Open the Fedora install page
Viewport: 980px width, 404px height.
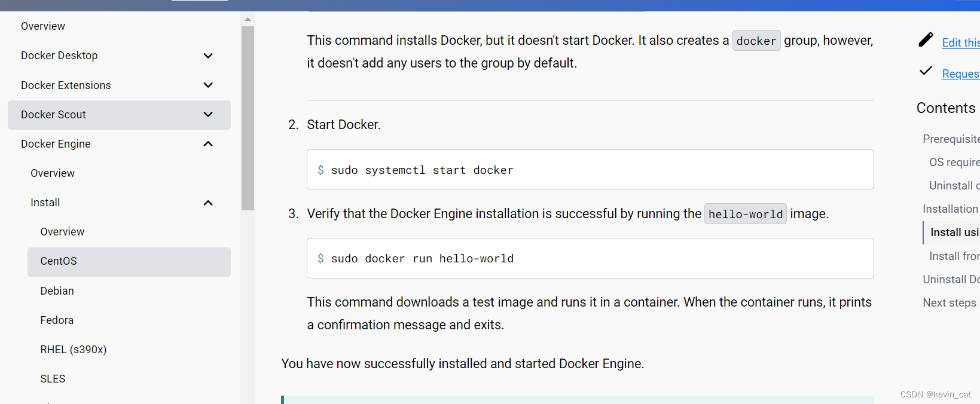tap(57, 320)
